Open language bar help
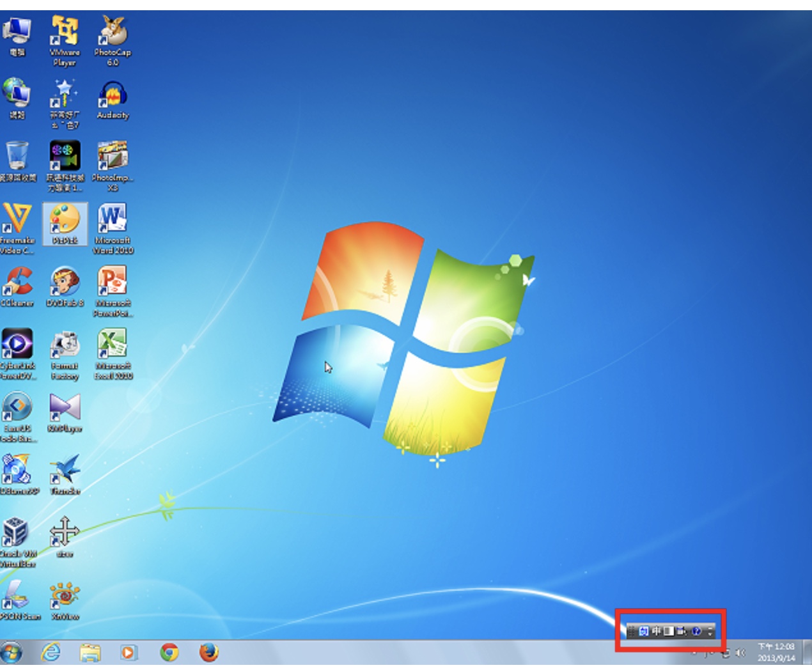This screenshot has height=670, width=812. click(x=696, y=631)
